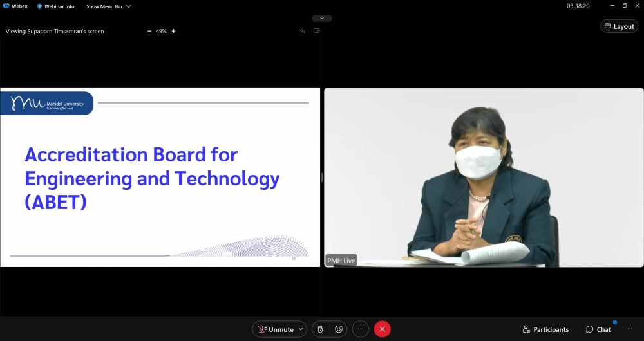Viewport: 644px width, 341px height.
Task: Click the Unmute microphone button
Action: [276, 329]
